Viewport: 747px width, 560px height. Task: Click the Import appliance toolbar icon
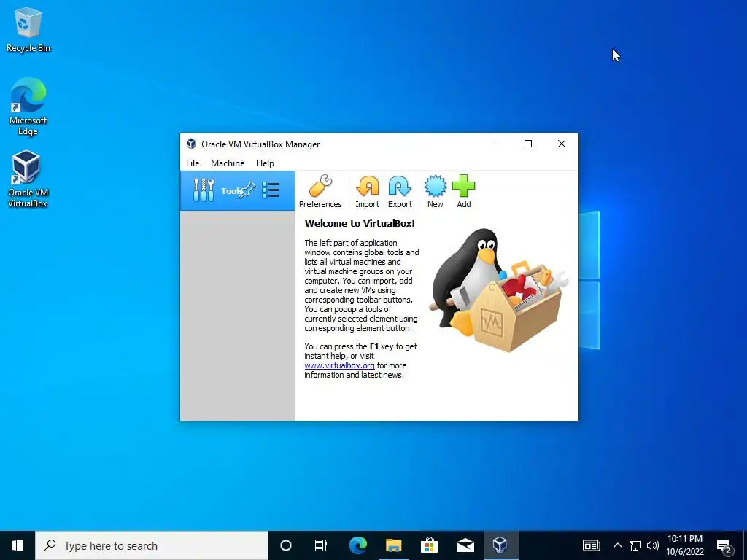(x=368, y=192)
